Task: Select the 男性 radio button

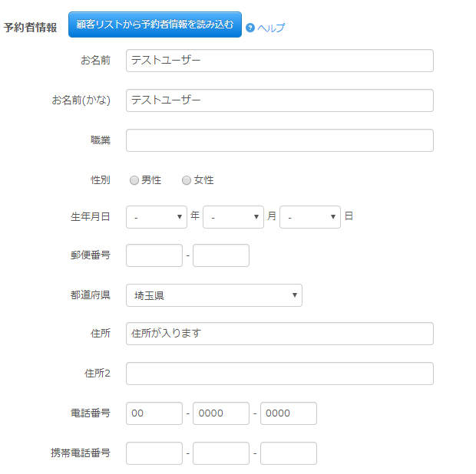Action: tap(134, 180)
